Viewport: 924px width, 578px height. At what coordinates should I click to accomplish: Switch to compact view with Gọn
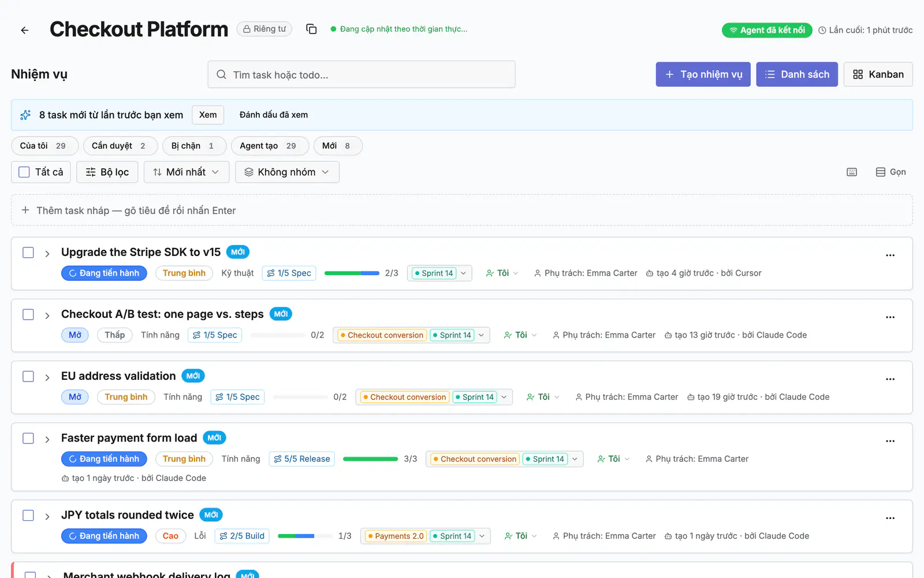[891, 172]
